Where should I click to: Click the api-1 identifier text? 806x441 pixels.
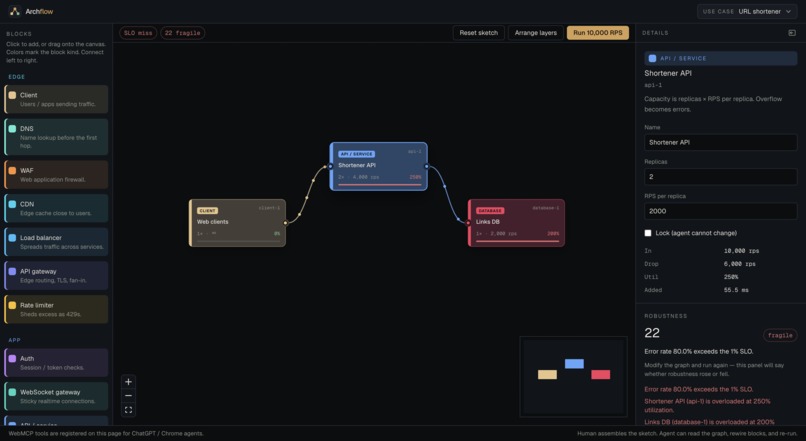[653, 85]
